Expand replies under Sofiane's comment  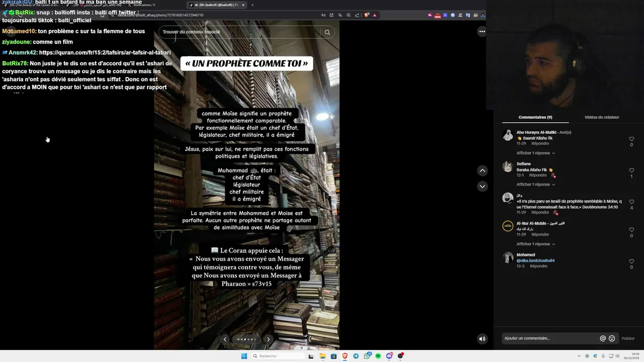coord(536,185)
